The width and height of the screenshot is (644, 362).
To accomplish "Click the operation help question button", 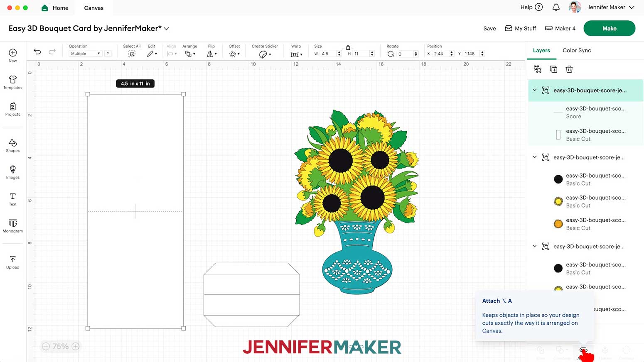I will tap(108, 54).
